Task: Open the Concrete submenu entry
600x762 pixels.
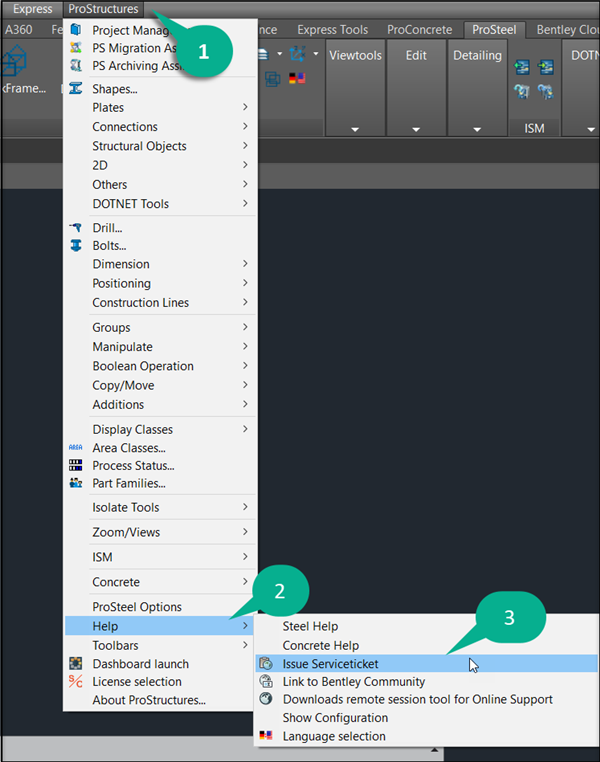Action: point(160,582)
